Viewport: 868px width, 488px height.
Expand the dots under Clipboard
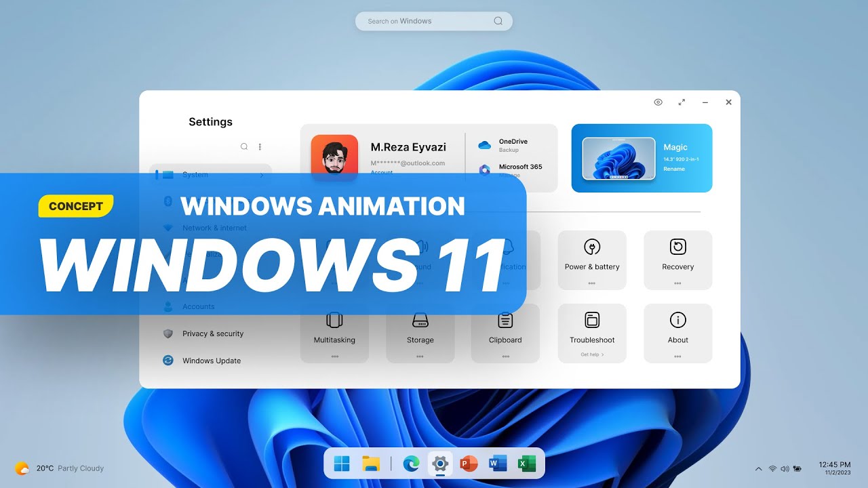click(505, 357)
